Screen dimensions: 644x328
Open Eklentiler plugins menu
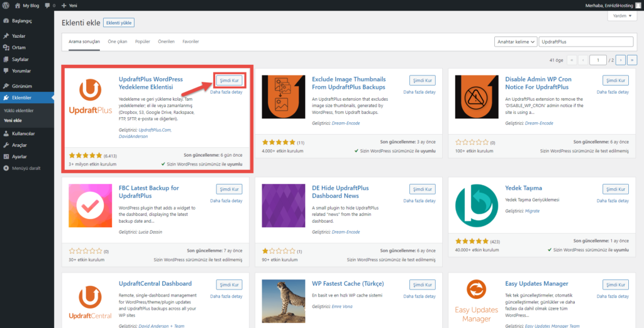click(x=26, y=98)
